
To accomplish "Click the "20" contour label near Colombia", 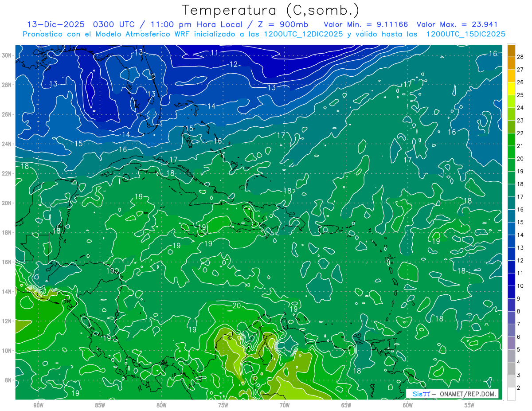I will pyautogui.click(x=236, y=306).
